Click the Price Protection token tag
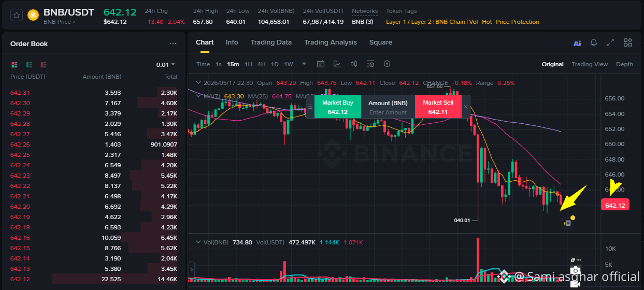This screenshot has height=290, width=644. [x=518, y=22]
